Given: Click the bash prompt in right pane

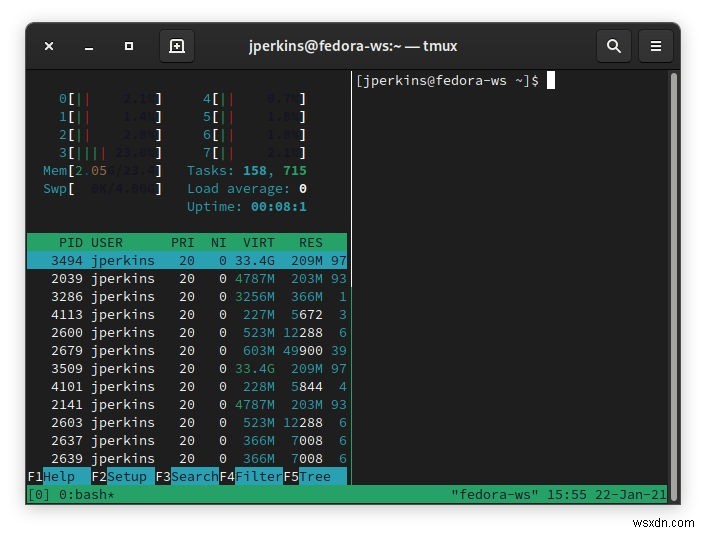Looking at the screenshot, I should [447, 81].
